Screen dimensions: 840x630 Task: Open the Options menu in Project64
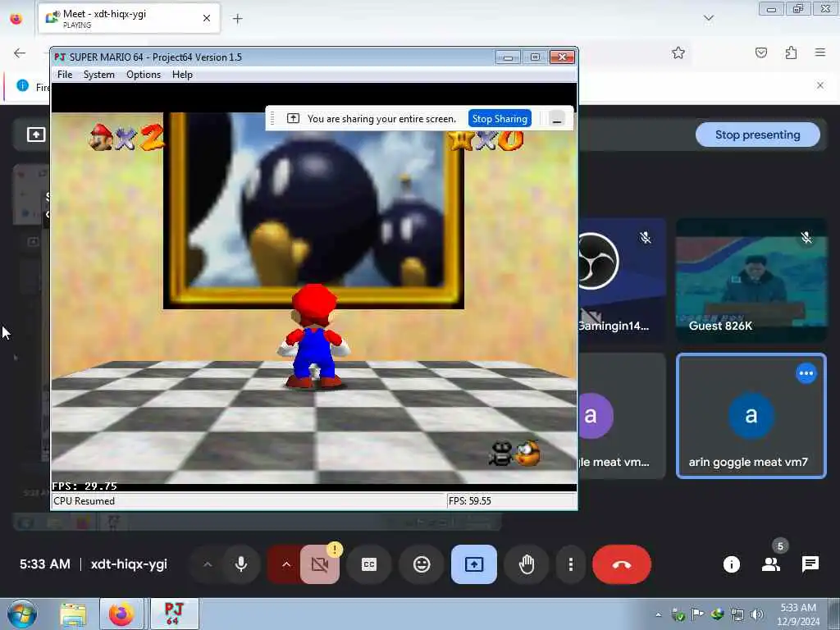tap(144, 75)
